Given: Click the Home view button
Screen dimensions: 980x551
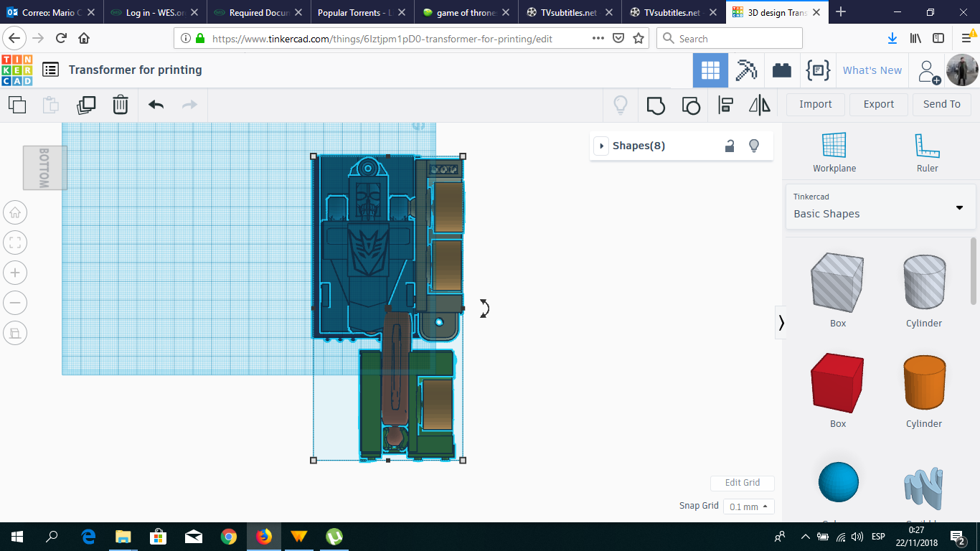Looking at the screenshot, I should tap(15, 212).
